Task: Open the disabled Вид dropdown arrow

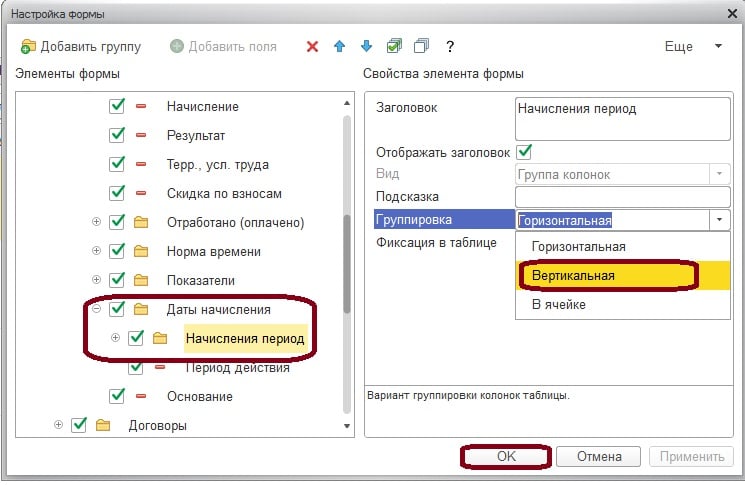Action: 720,174
